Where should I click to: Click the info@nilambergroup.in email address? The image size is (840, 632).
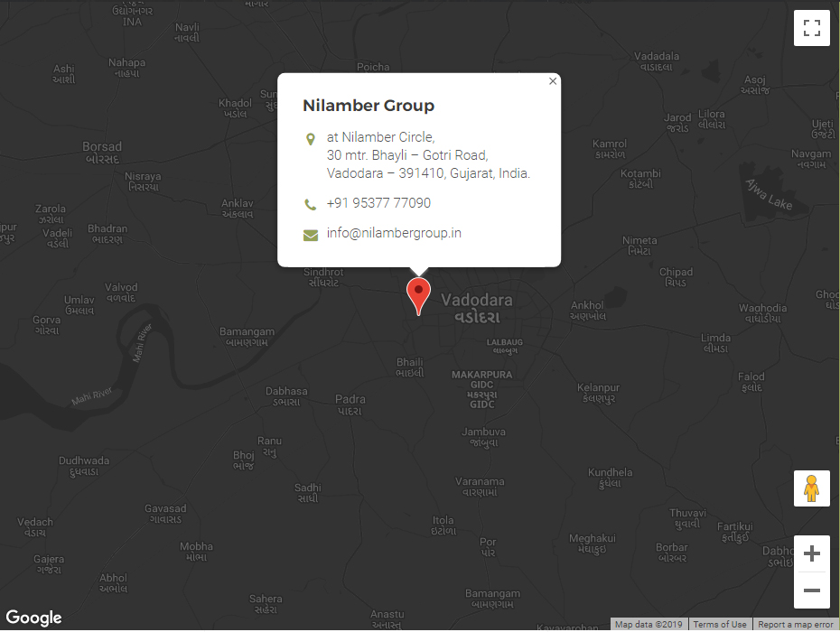[394, 233]
